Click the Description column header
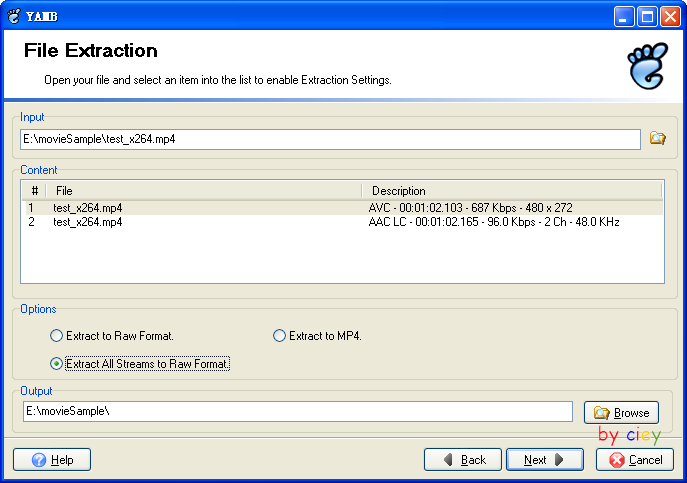This screenshot has height=483, width=687. tap(510, 190)
